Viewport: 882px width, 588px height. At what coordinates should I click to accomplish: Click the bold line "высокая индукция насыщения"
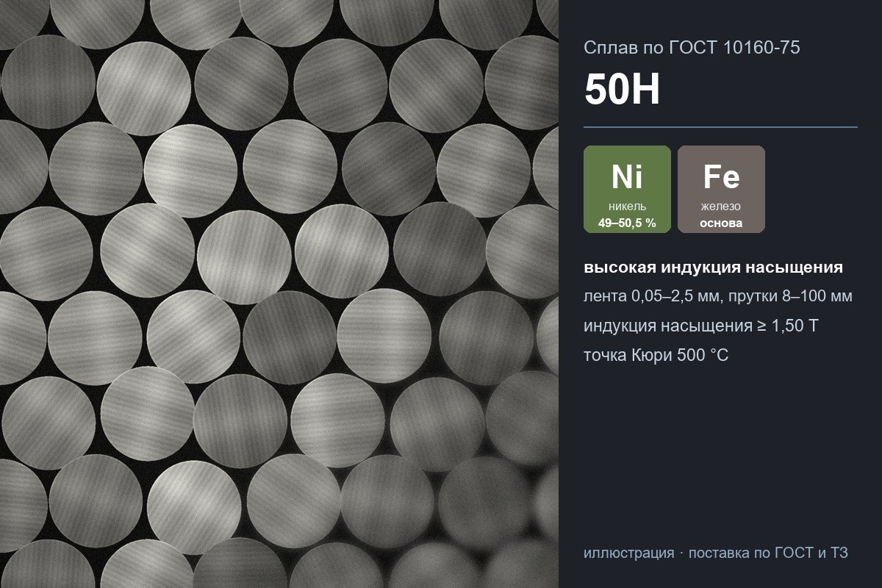point(713,268)
